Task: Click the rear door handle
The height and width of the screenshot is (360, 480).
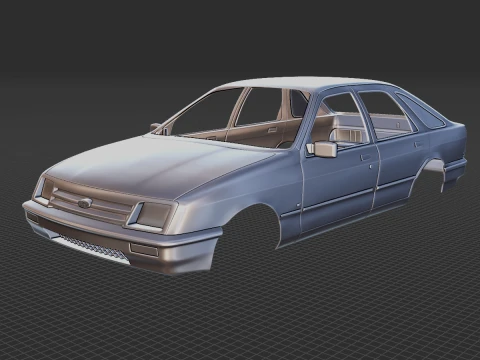Action: (419, 145)
